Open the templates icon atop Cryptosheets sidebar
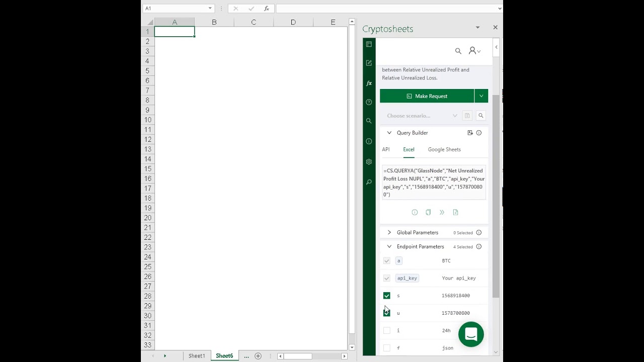 (x=369, y=44)
